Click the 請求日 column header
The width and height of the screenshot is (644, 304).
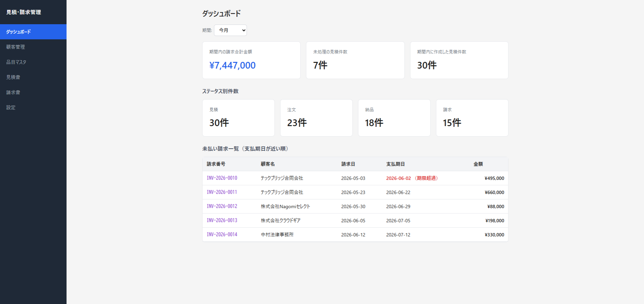point(348,164)
